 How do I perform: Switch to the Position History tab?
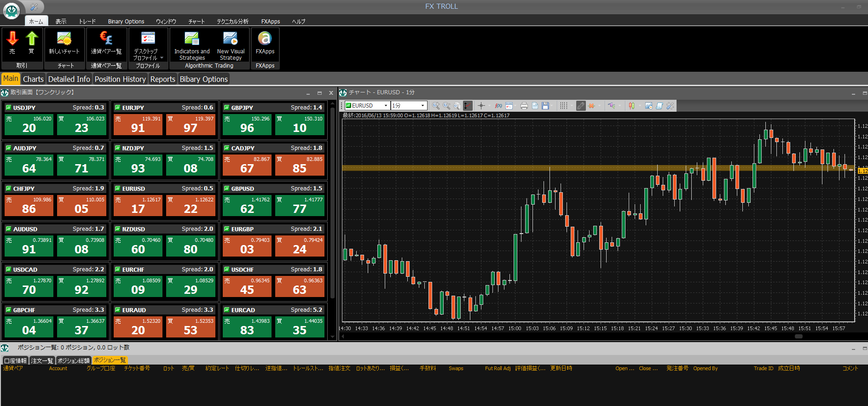(x=120, y=79)
